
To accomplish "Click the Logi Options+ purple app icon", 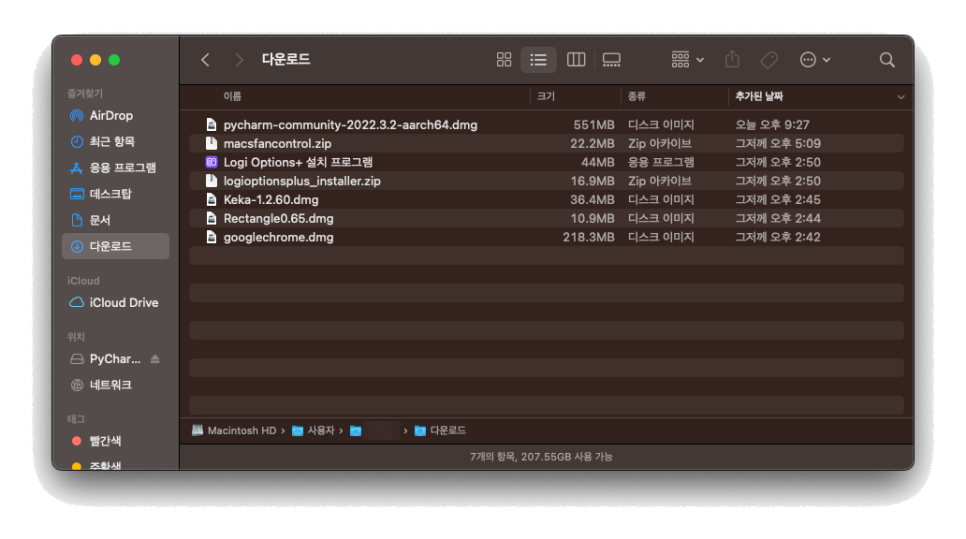I will pos(211,162).
